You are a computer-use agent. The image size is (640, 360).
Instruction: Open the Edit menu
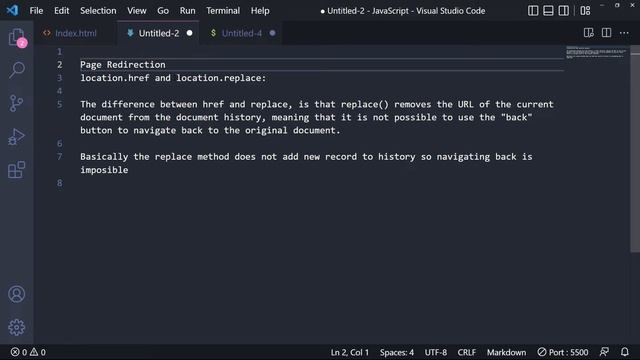[x=62, y=11]
